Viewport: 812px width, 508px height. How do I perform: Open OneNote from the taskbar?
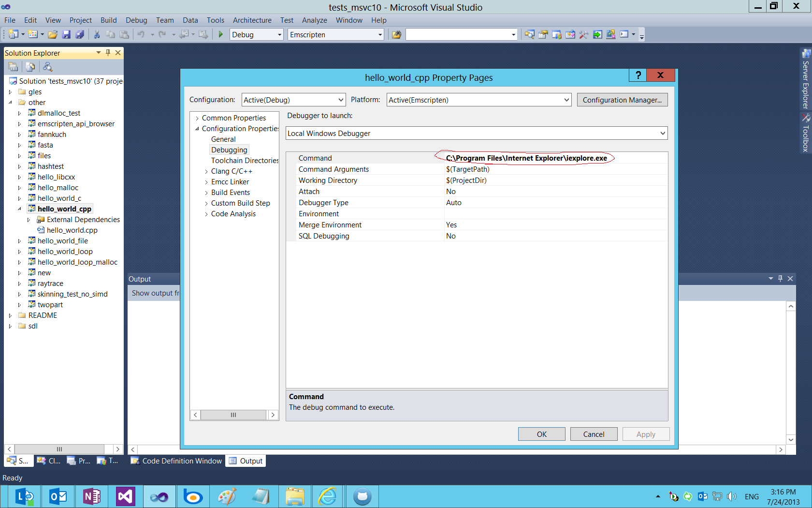91,496
